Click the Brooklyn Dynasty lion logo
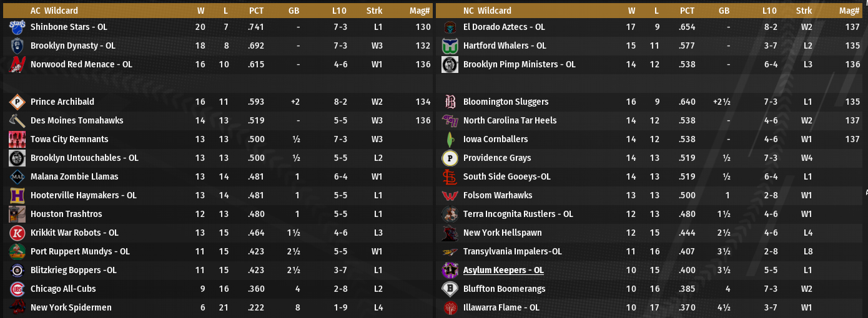The height and width of the screenshot is (318, 868). [x=17, y=46]
